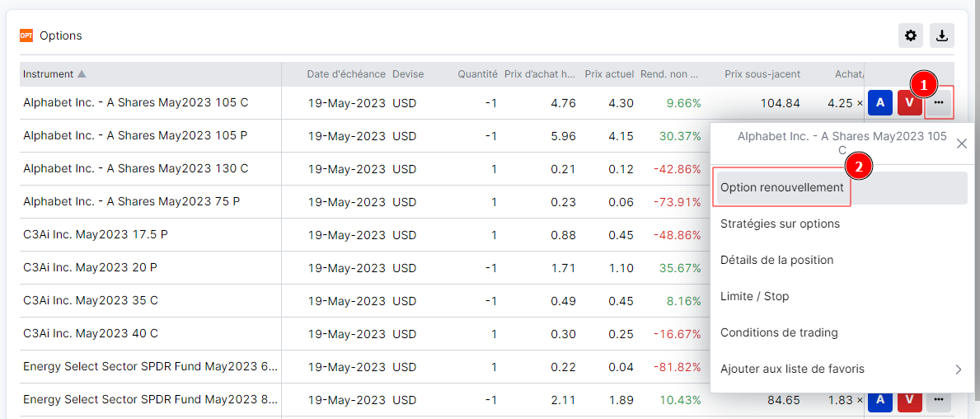Sort by Instrument column arrow
This screenshot has width=980, height=419.
pos(82,73)
